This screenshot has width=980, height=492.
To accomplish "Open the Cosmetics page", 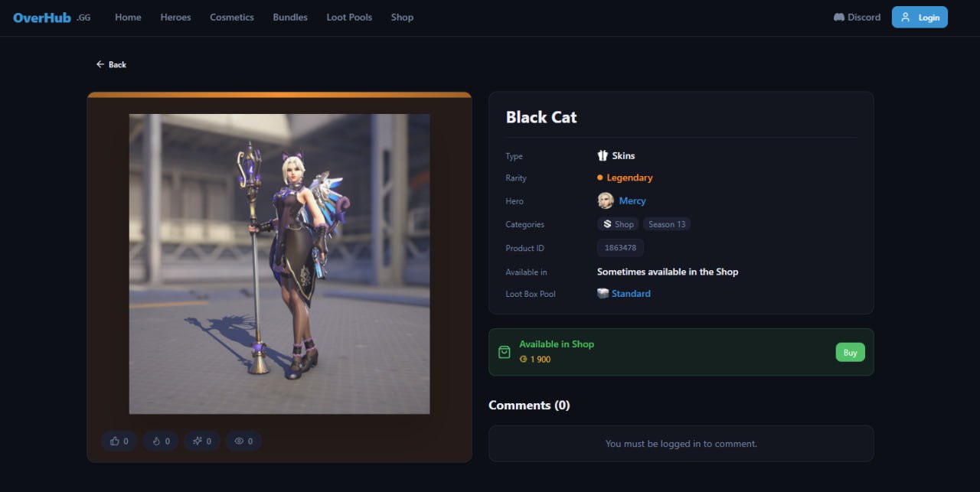I will point(232,17).
